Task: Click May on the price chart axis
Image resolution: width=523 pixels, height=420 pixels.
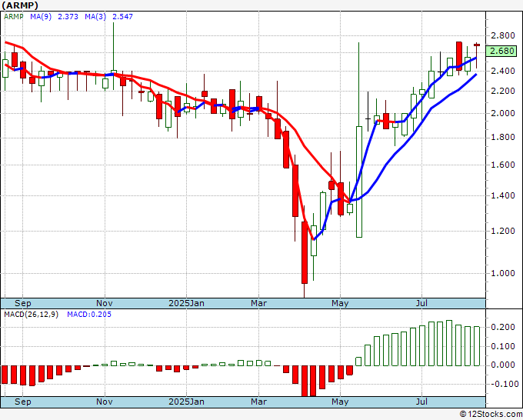Action: click(340, 303)
